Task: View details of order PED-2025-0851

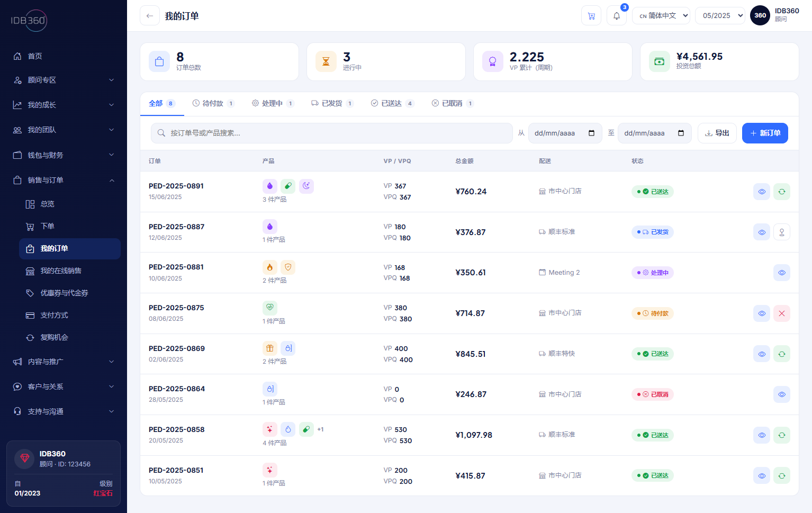Action: pyautogui.click(x=762, y=475)
